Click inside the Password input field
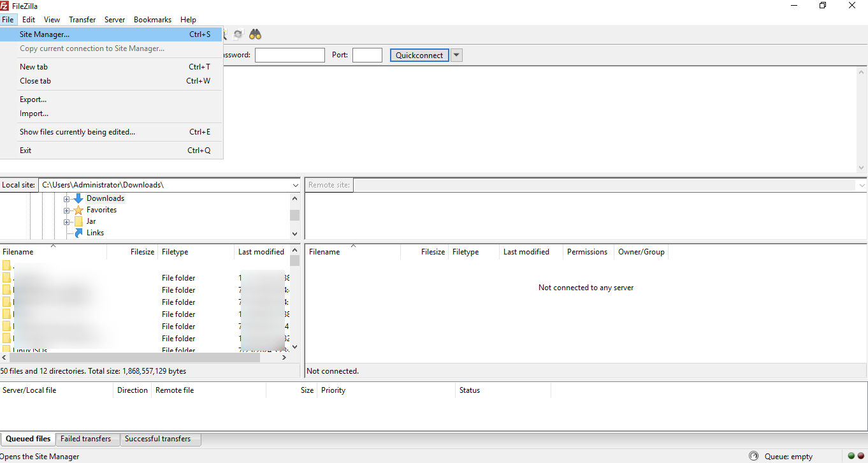The height and width of the screenshot is (463, 868). [x=289, y=55]
